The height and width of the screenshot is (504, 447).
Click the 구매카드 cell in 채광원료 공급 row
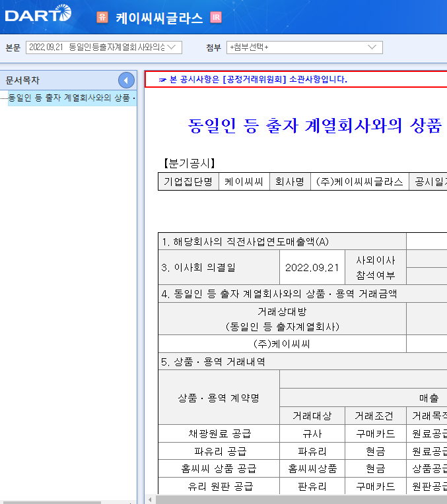click(376, 433)
